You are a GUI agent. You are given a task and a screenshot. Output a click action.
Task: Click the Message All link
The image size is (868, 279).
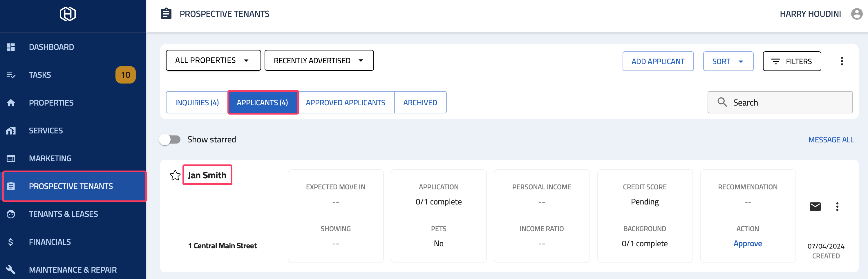coord(831,139)
